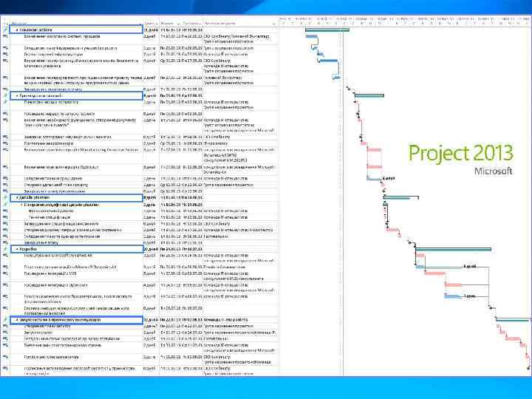Click task mode icon beside Проведення інтеграції з MES

pyautogui.click(x=5, y=273)
